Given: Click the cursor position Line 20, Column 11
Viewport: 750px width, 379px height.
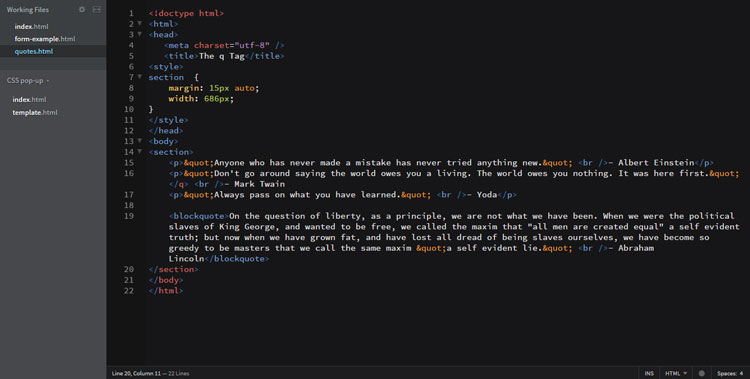Looking at the screenshot, I should pos(136,373).
